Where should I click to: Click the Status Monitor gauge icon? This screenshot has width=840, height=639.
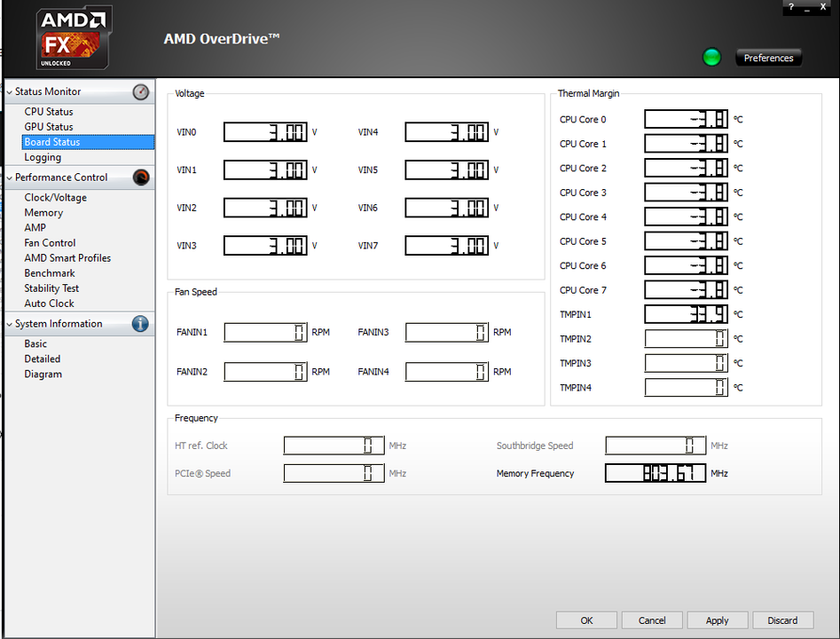[140, 92]
